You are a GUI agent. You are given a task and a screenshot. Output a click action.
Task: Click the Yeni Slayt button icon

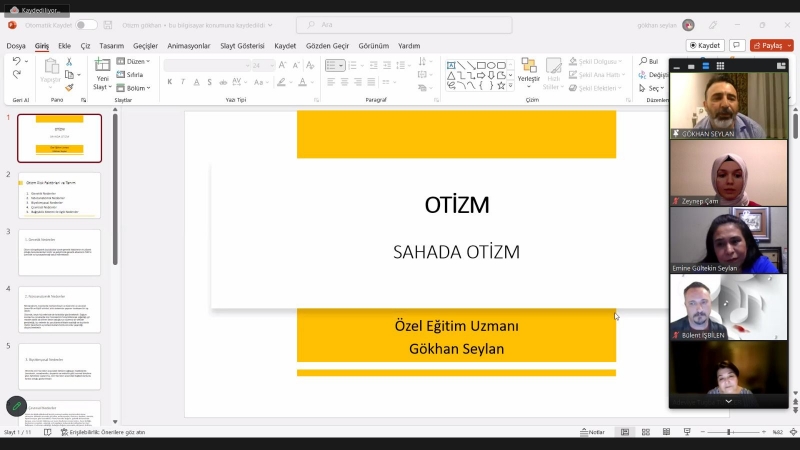(102, 66)
